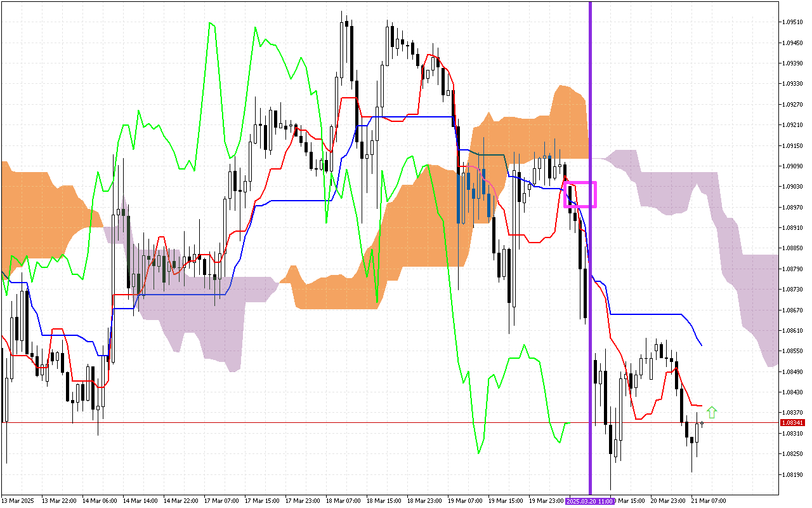Click the 1.08250 price axis label

[x=792, y=454]
